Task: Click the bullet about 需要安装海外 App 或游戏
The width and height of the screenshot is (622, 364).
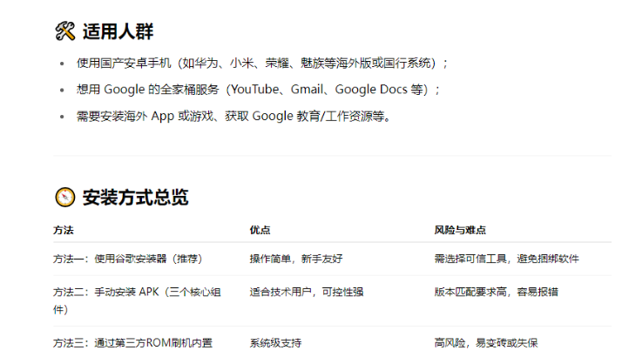Action: click(233, 116)
